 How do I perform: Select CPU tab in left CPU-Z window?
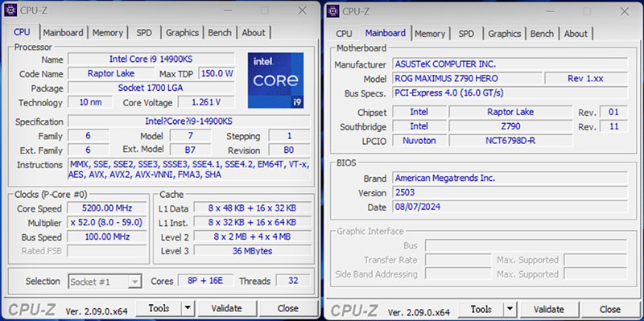[x=23, y=31]
